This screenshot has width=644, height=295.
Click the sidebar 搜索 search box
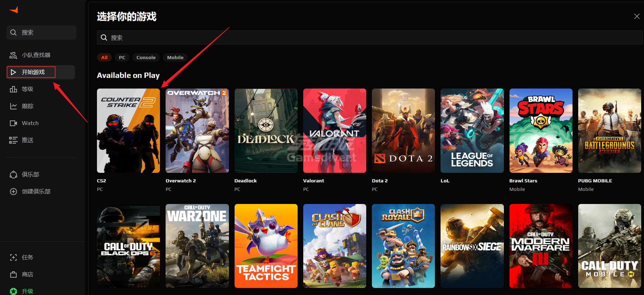pos(41,33)
